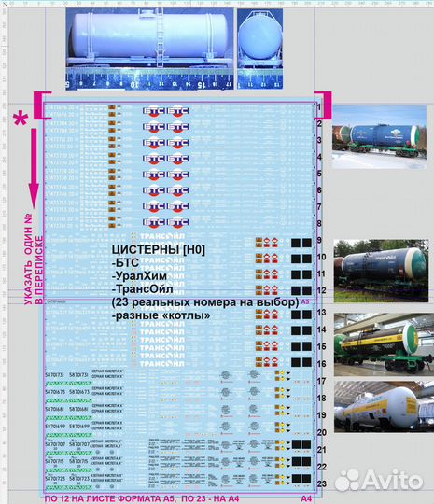Open the black-and-yellow striped tank car photo
The width and height of the screenshot is (434, 504).
click(384, 345)
